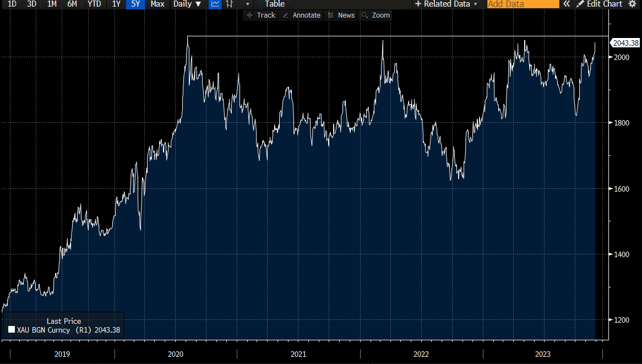Click the Last Price legend title
The image size is (642, 364).
tap(64, 322)
